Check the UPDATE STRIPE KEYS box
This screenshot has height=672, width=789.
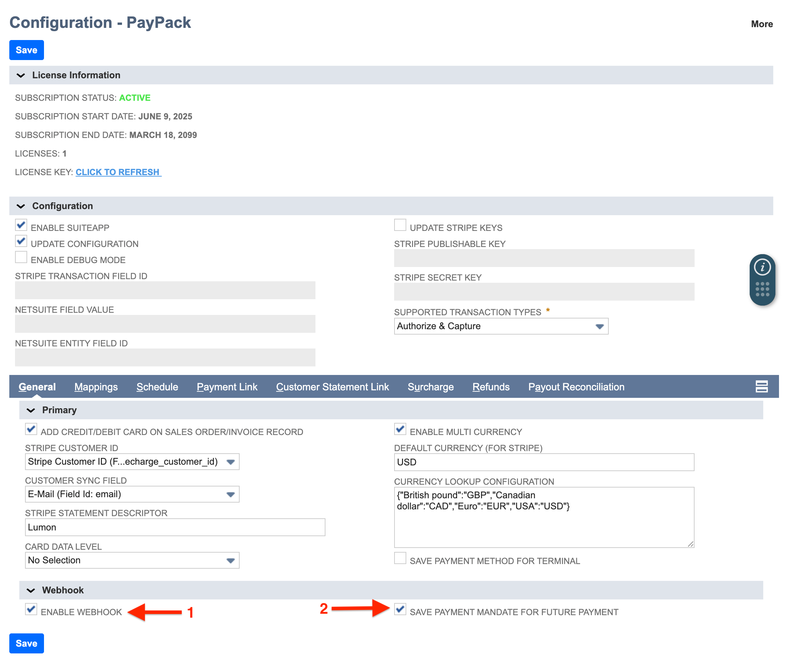400,225
